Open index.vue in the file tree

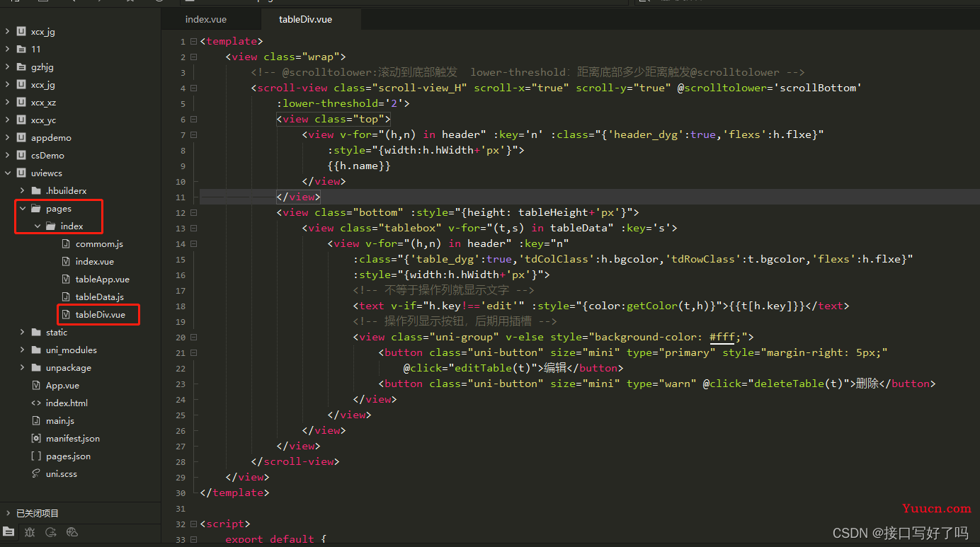(95, 262)
